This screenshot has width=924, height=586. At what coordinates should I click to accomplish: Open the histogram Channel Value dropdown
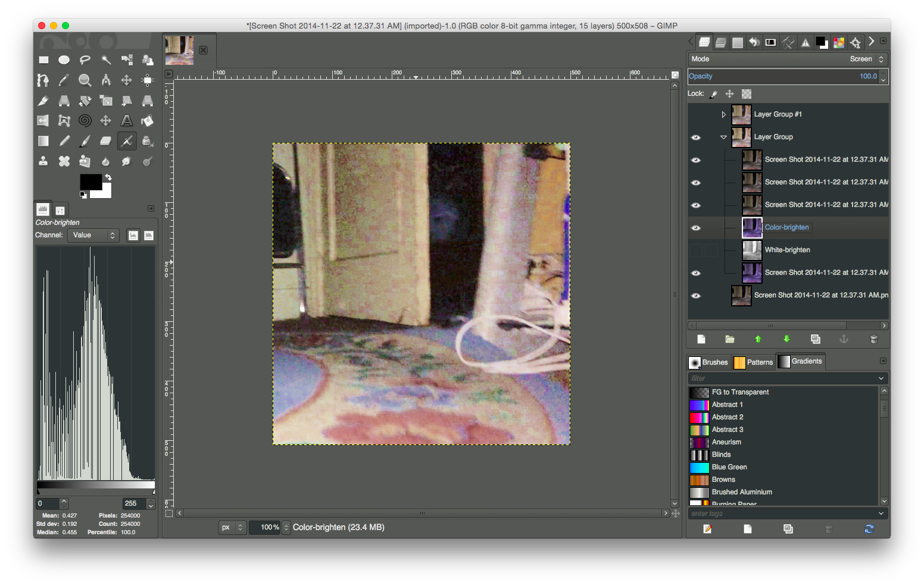[93, 236]
